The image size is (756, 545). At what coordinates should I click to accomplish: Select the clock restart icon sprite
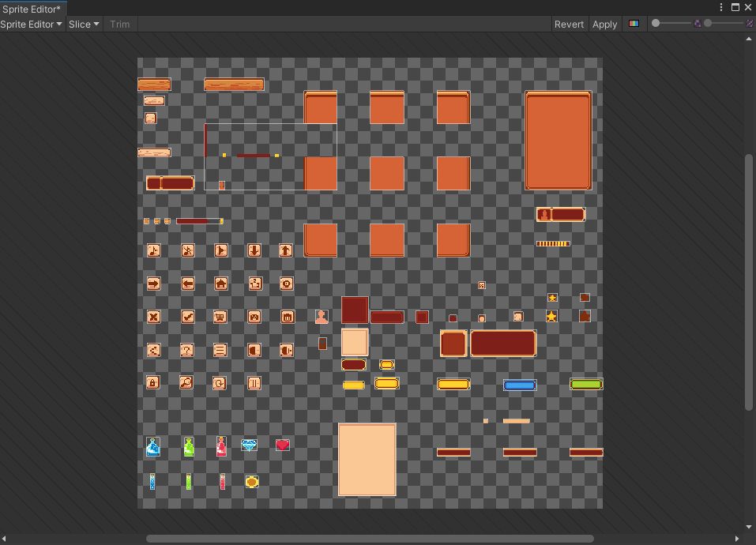click(220, 383)
